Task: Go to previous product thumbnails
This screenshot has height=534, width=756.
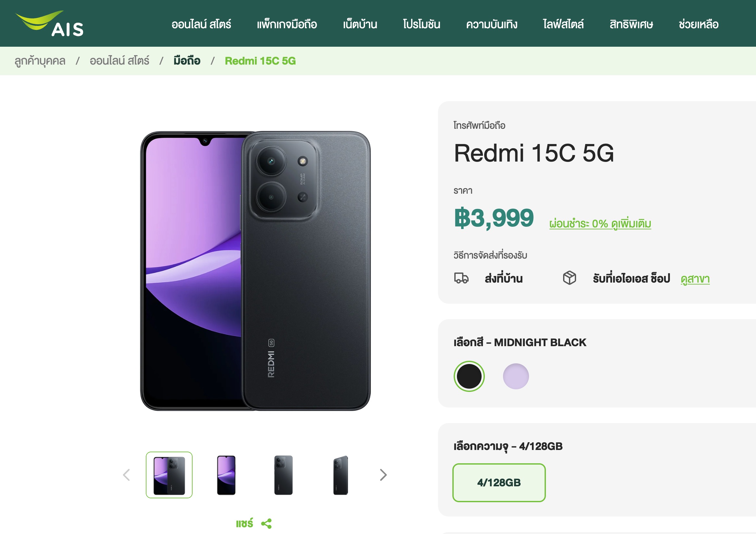Action: (x=126, y=475)
